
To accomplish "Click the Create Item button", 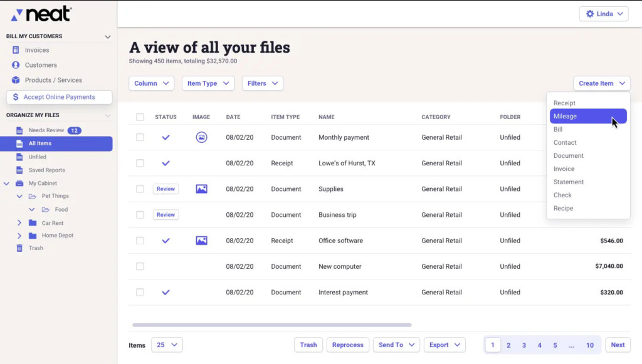I will (602, 83).
